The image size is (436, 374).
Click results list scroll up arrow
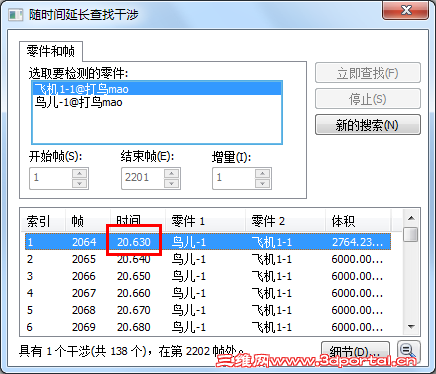tap(411, 218)
